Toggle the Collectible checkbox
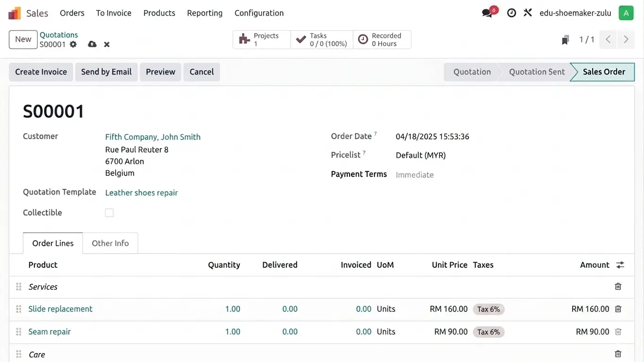The width and height of the screenshot is (644, 362). (x=109, y=213)
